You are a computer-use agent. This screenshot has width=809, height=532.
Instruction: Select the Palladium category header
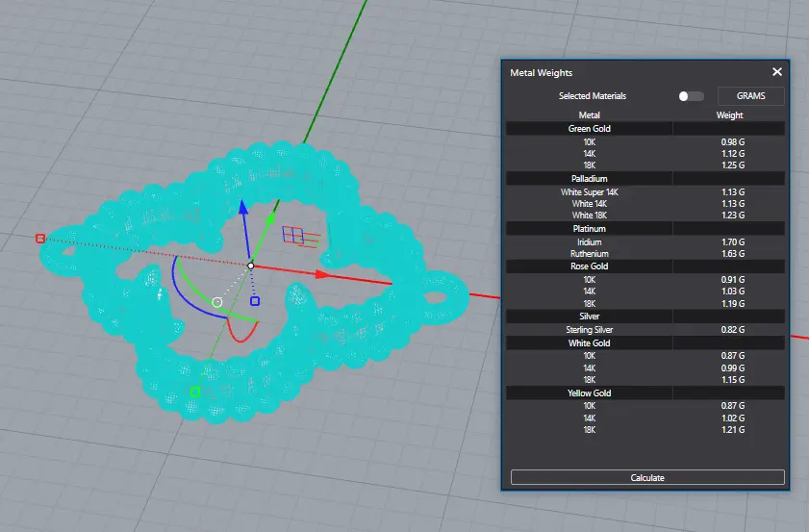[589, 178]
